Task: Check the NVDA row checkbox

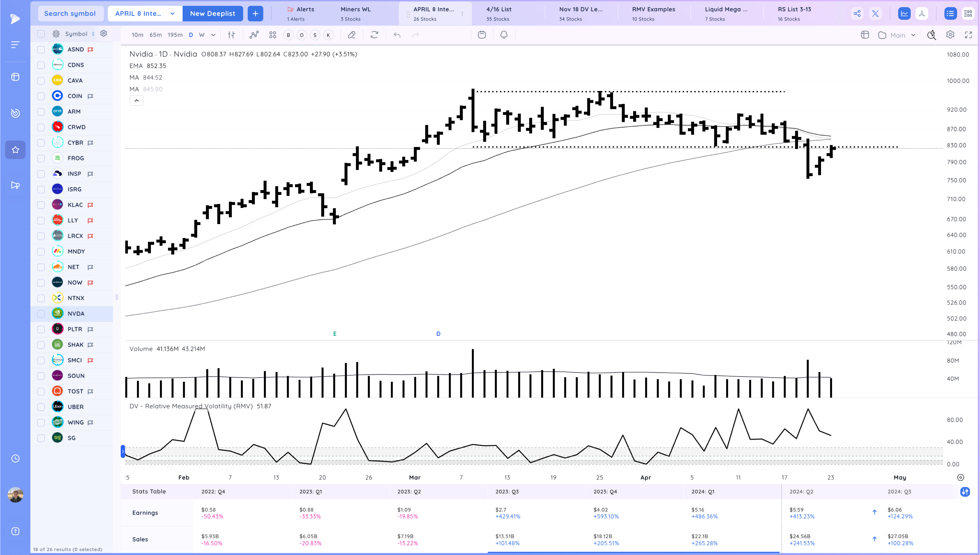Action: coord(41,314)
